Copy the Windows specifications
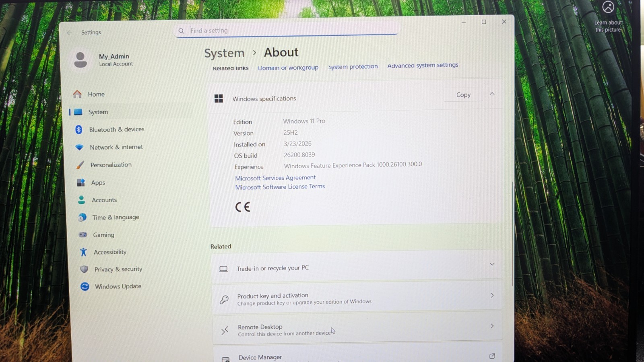Screen dimensions: 644x362 pos(463,95)
